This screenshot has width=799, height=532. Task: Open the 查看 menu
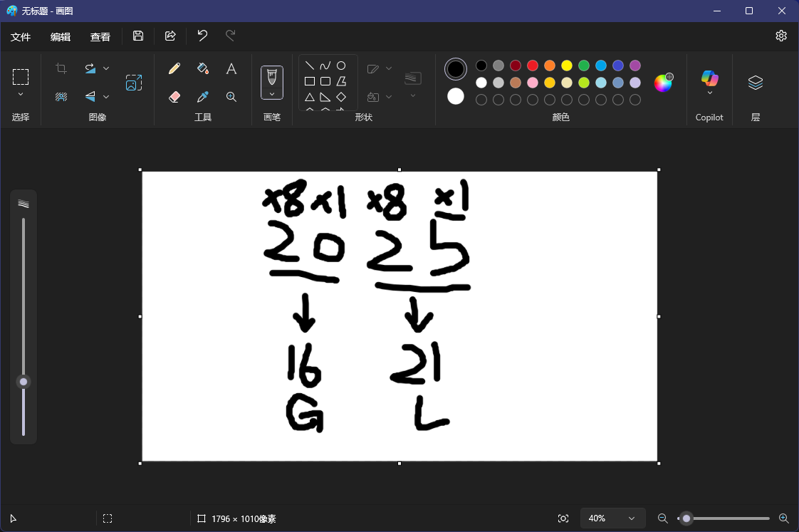(100, 36)
